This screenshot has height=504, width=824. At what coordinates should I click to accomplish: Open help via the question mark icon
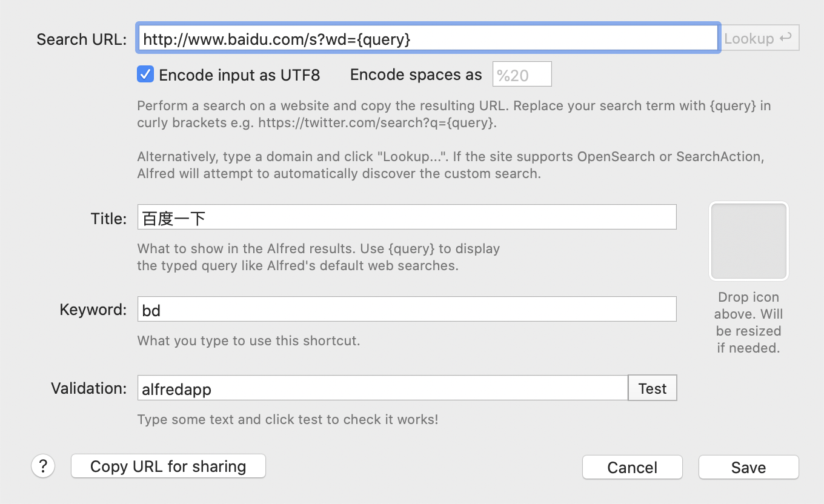pos(42,466)
